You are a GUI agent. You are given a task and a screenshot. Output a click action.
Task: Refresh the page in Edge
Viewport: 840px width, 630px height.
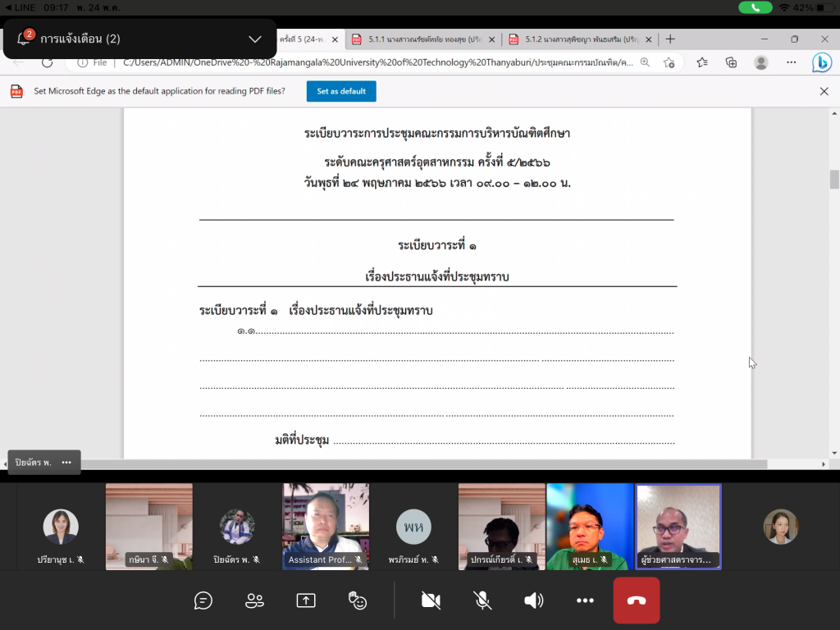47,62
